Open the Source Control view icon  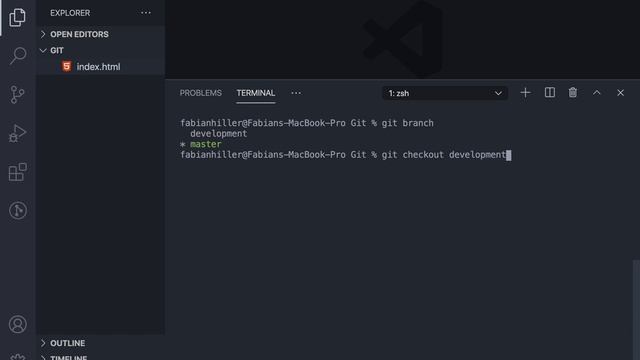[x=17, y=95]
